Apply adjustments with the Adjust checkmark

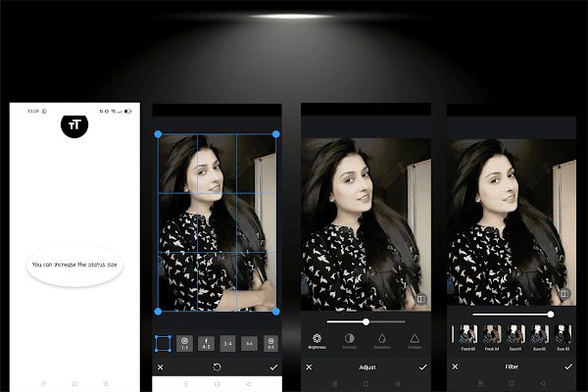(x=423, y=367)
